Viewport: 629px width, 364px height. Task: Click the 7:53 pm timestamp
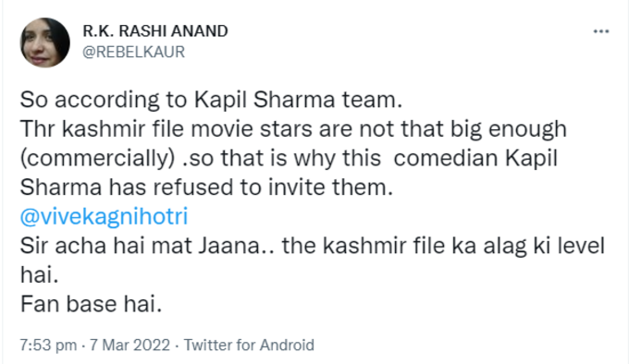tap(48, 346)
